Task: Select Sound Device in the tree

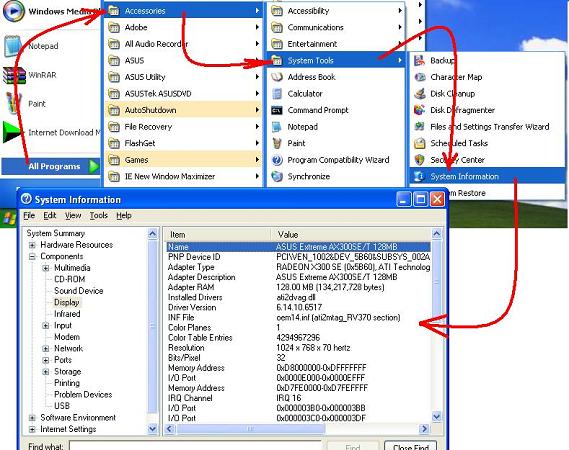Action: [x=78, y=291]
